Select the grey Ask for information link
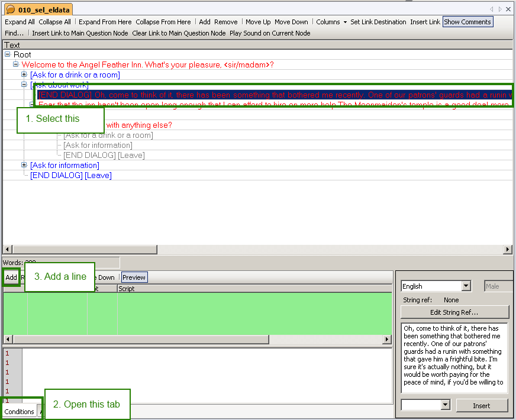 pos(98,145)
